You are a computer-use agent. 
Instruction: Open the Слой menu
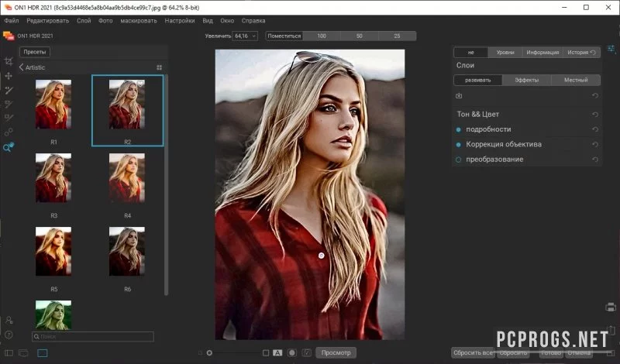tap(84, 21)
